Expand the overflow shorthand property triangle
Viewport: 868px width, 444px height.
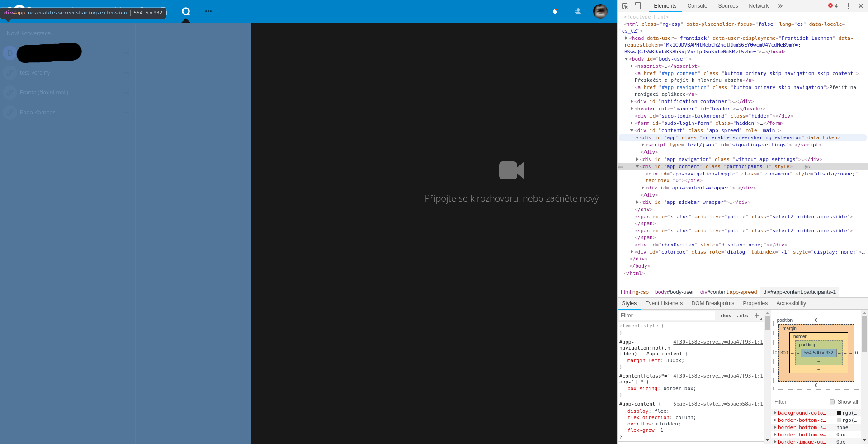[656, 424]
